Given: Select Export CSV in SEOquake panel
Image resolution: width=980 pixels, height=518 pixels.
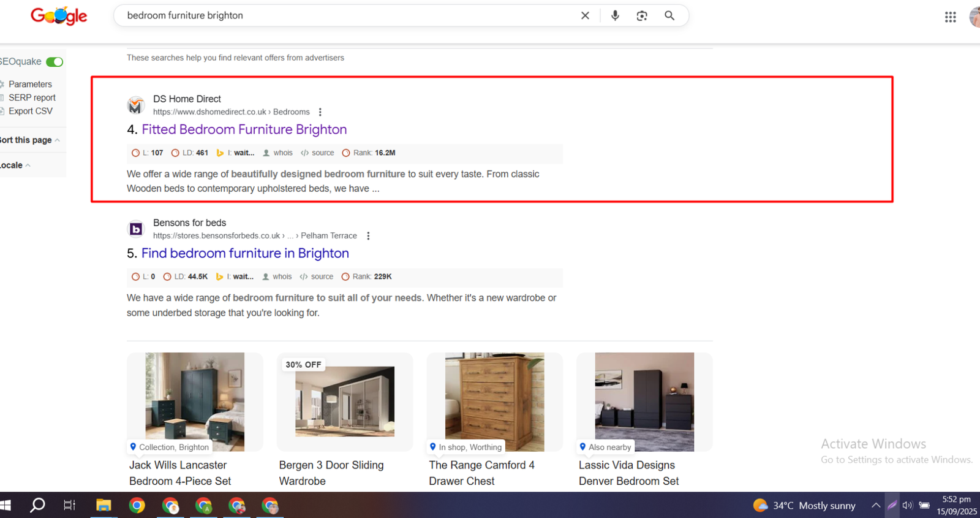Looking at the screenshot, I should [x=30, y=111].
